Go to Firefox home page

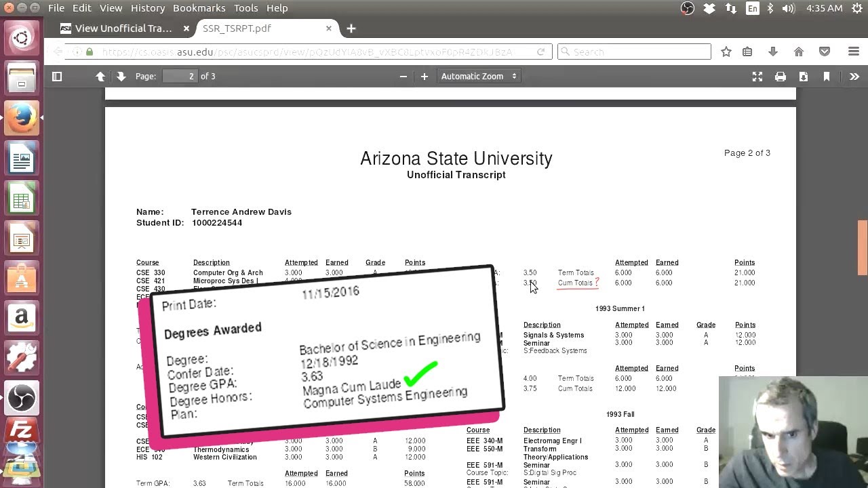[799, 52]
